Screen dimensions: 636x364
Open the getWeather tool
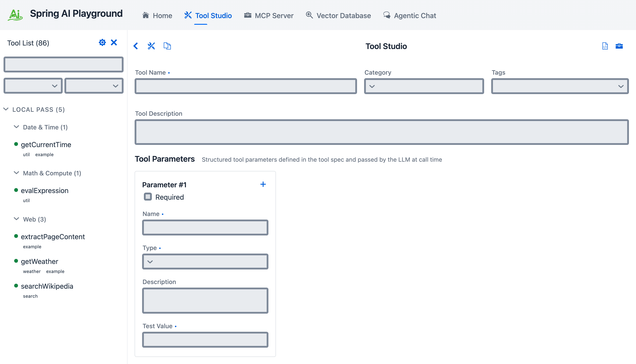[40, 261]
